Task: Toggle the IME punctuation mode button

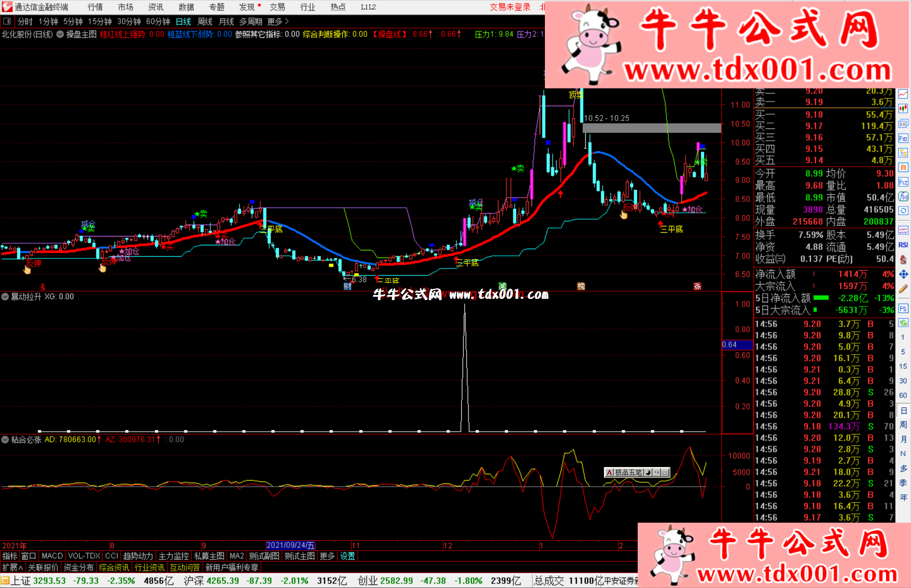Action: (656, 473)
